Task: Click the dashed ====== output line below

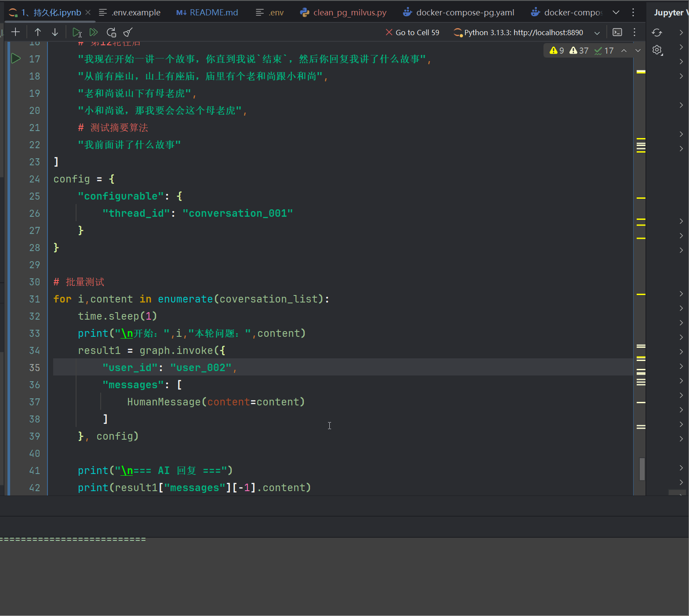Action: [x=73, y=539]
